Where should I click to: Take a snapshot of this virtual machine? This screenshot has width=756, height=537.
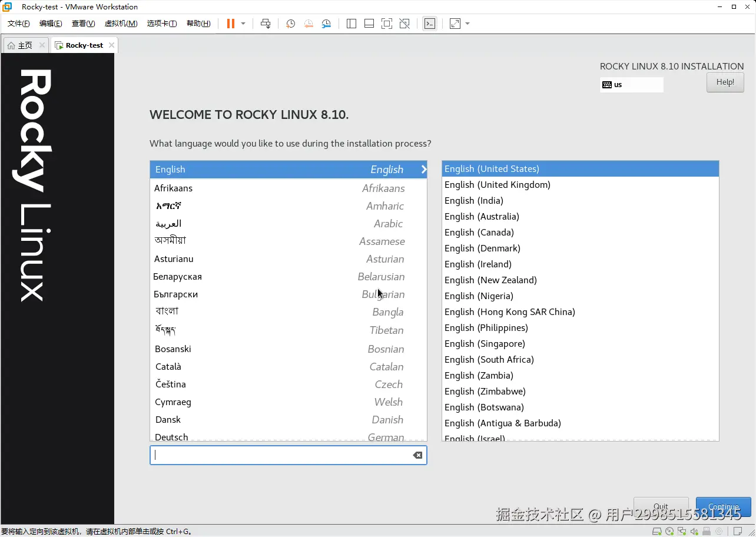pos(290,24)
